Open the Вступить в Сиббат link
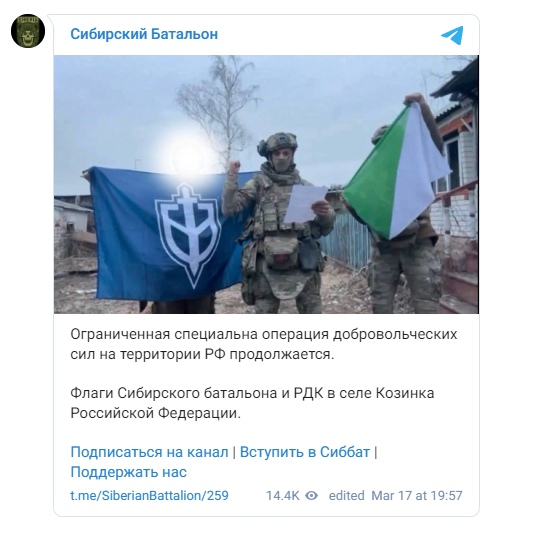The width and height of the screenshot is (554, 541). pos(305,452)
